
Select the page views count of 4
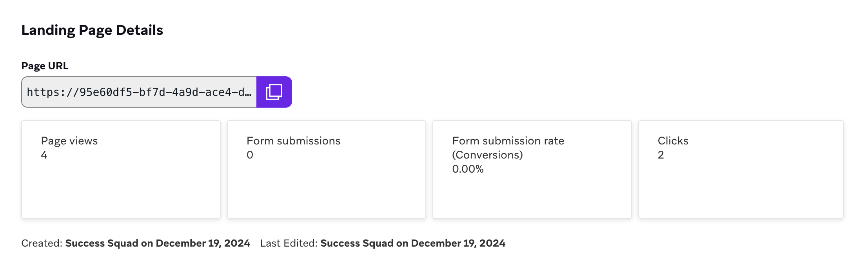point(44,155)
